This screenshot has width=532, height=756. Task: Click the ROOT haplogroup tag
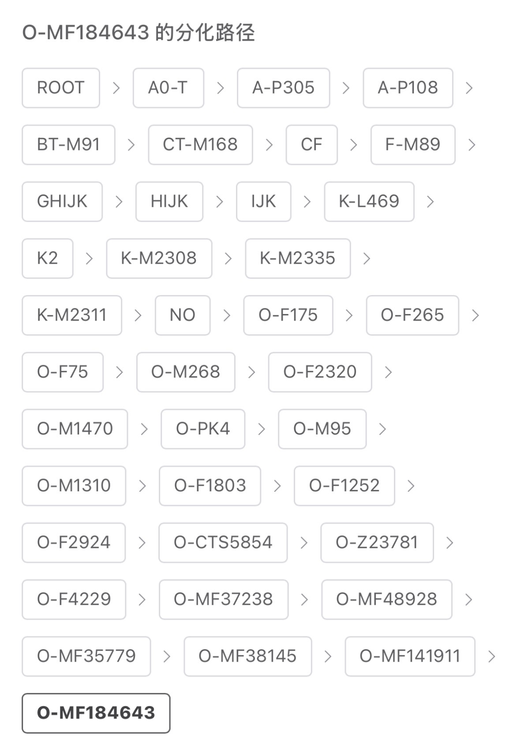click(61, 88)
